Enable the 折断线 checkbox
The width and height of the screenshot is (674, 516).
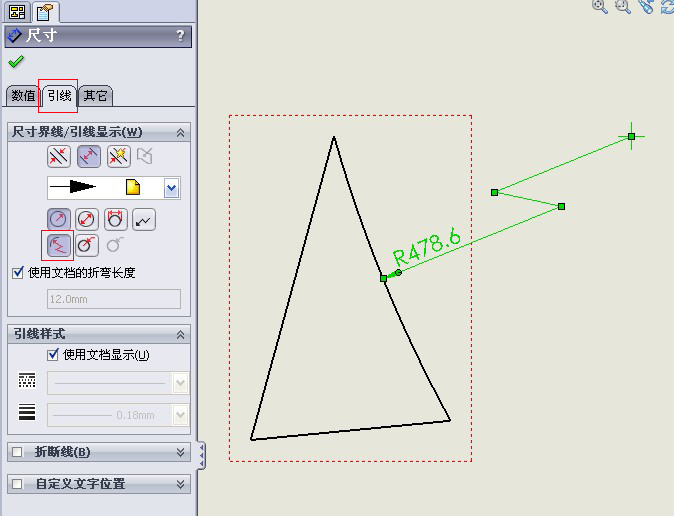[17, 452]
